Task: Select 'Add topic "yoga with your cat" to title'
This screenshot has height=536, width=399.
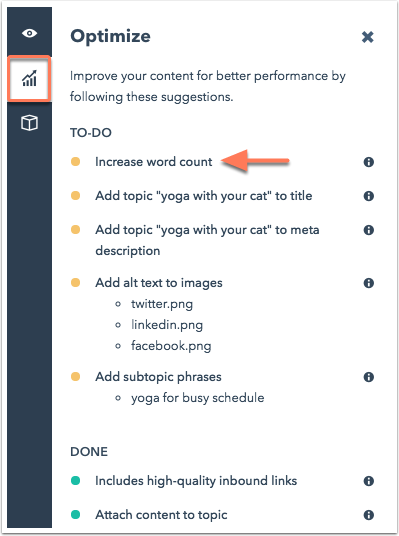Action: [204, 196]
